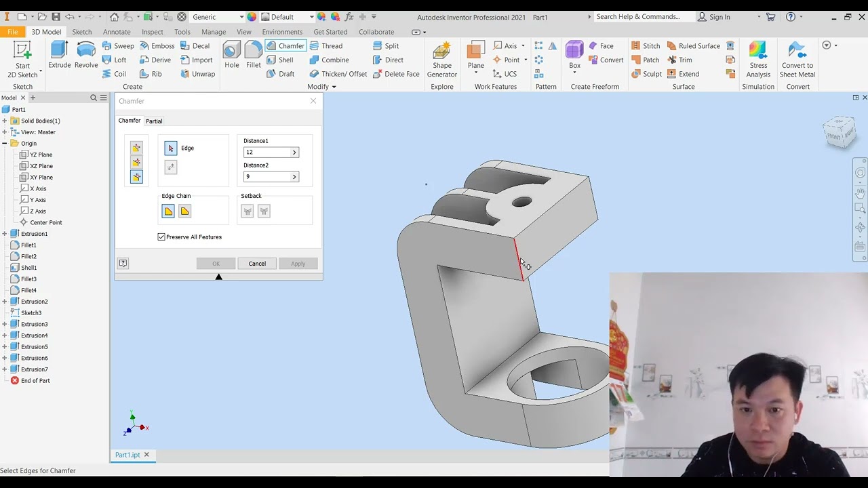The image size is (868, 488).
Task: Select the Decal tool
Action: 195,46
